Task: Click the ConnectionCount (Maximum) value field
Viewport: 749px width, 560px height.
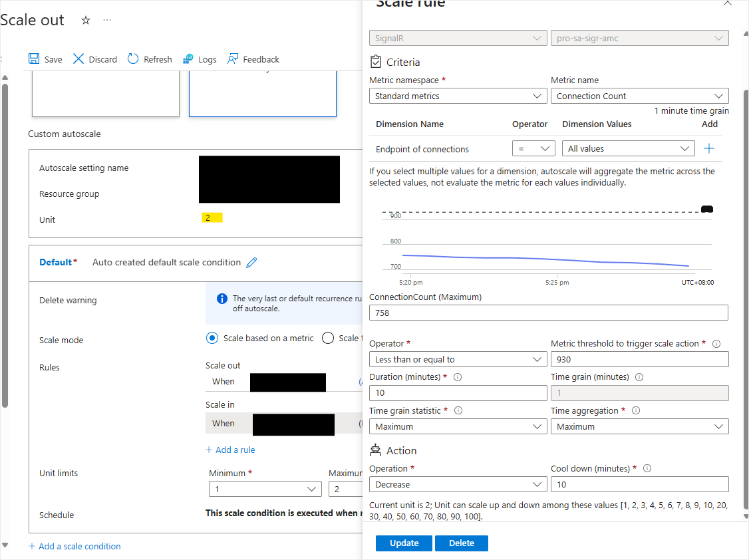Action: coord(548,313)
